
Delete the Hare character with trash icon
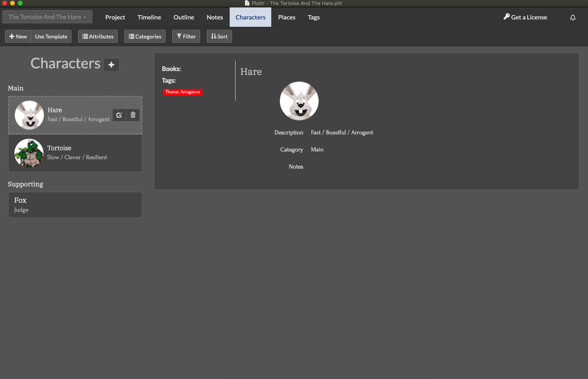tap(133, 115)
